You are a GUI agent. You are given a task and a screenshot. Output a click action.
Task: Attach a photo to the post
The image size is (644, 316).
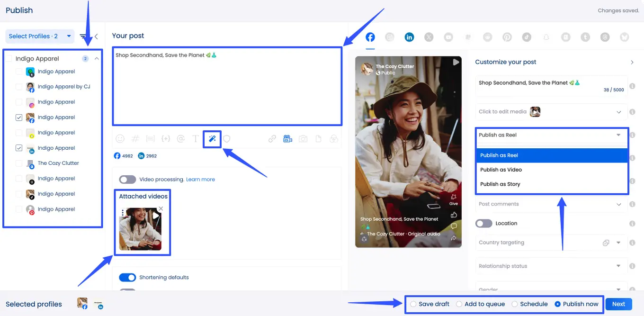tap(303, 138)
